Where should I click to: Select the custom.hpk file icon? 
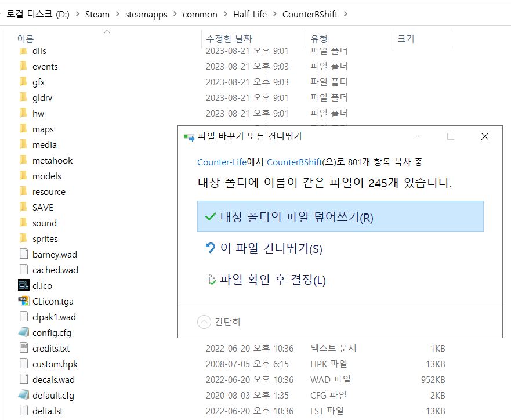pos(24,363)
